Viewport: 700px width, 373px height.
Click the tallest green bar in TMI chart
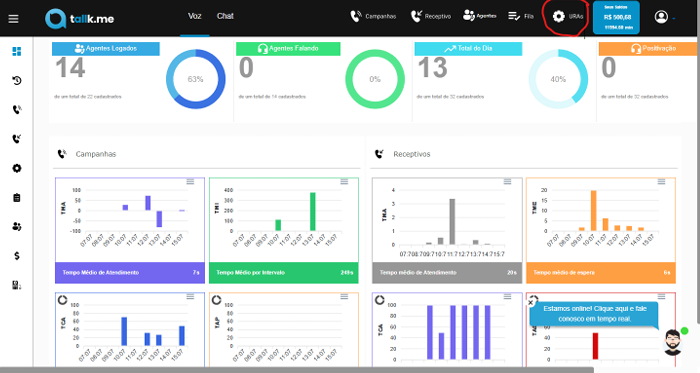pos(312,211)
